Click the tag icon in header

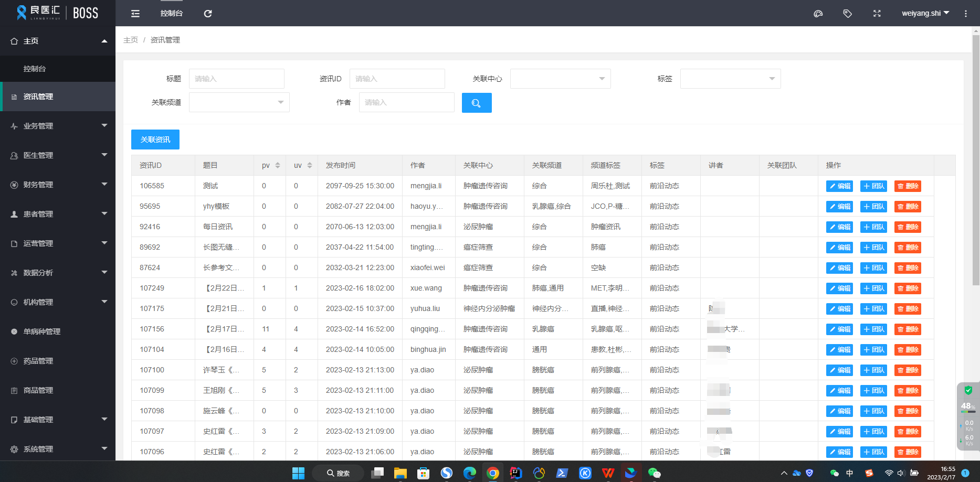847,14
